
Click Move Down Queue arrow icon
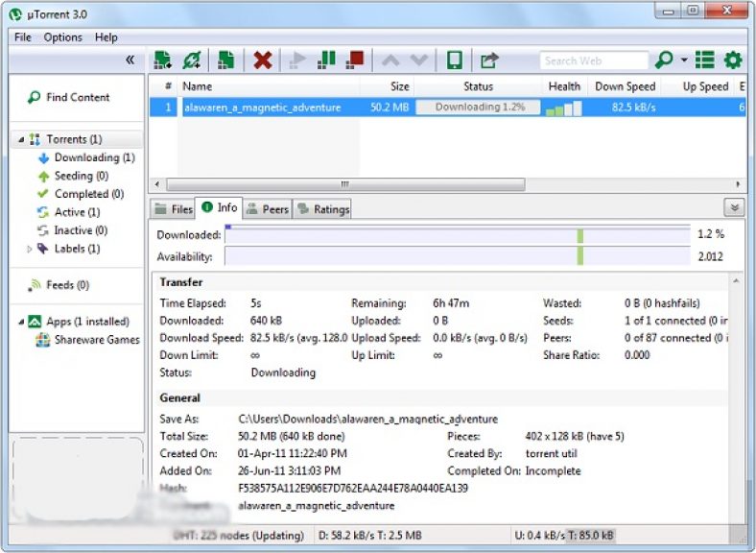click(x=418, y=60)
